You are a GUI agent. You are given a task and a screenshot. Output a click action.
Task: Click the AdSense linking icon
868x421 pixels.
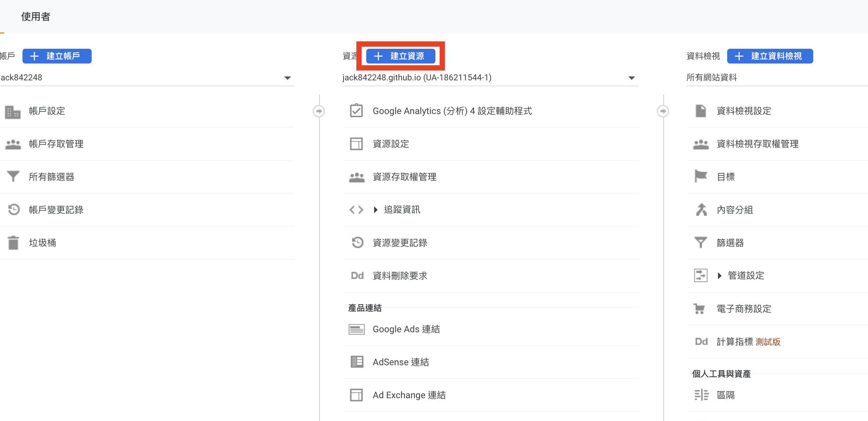pos(357,362)
